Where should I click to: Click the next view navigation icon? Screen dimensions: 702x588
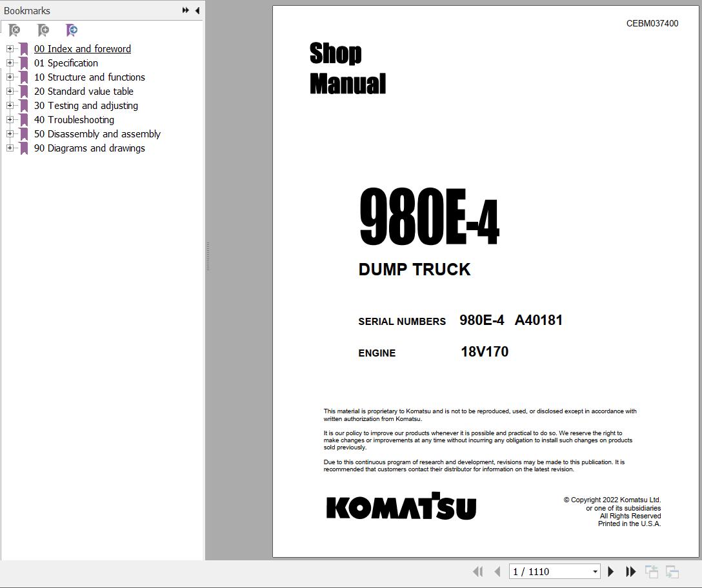tap(672, 571)
